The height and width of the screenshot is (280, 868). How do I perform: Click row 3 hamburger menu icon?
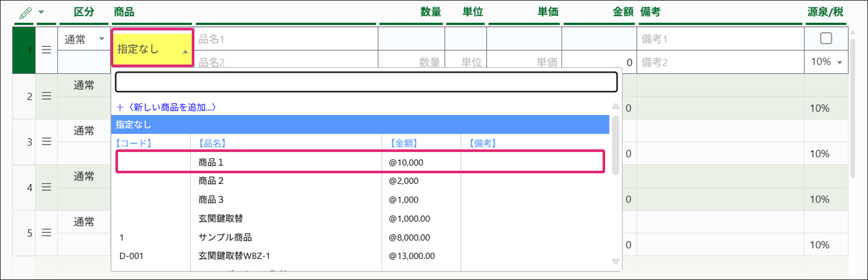[x=46, y=142]
